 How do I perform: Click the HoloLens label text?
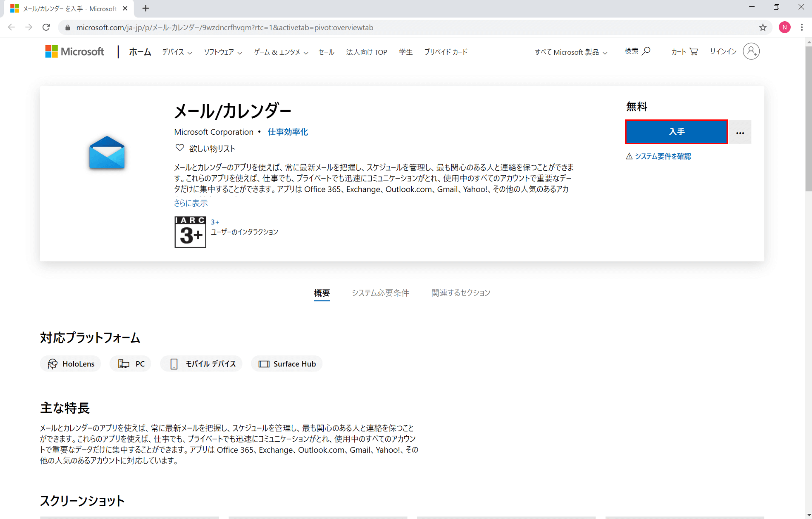(x=78, y=364)
